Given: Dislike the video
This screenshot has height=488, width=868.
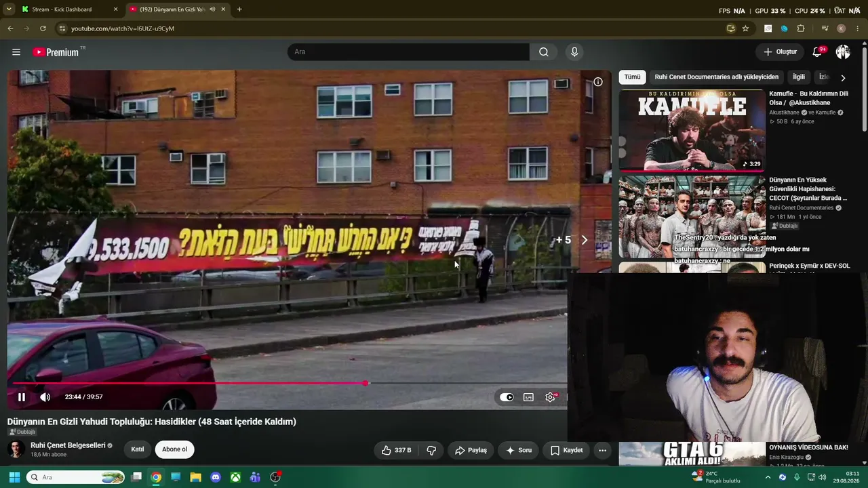Looking at the screenshot, I should [x=431, y=450].
